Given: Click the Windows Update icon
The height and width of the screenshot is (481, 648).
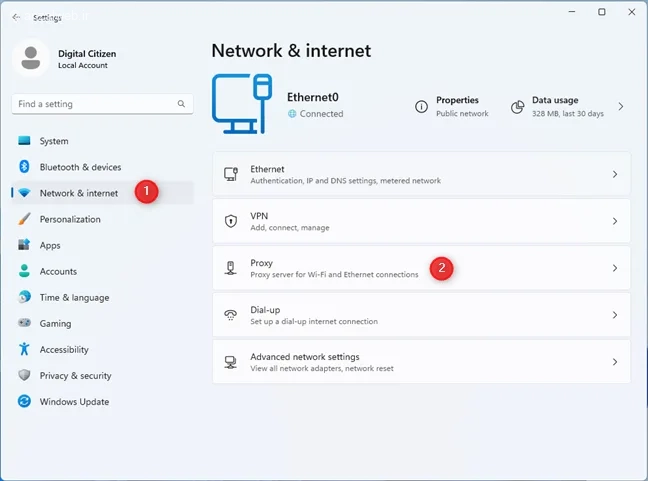Looking at the screenshot, I should pyautogui.click(x=24, y=401).
